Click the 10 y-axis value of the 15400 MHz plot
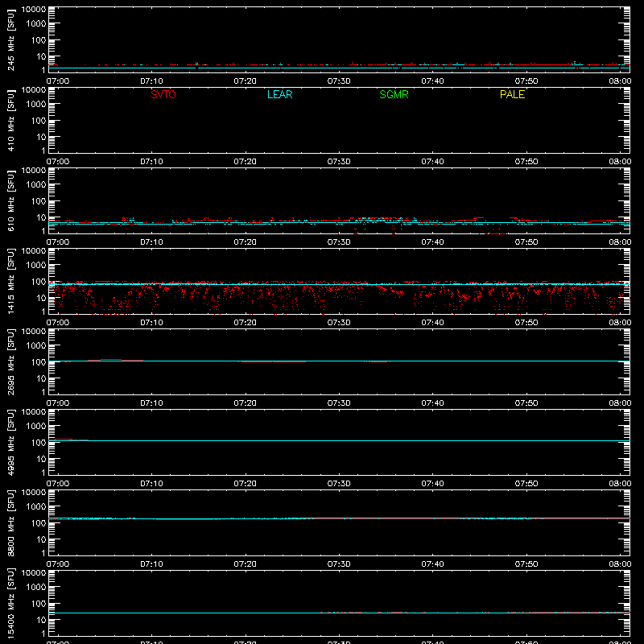Viewport: 644px width, 644px height. pos(41,620)
